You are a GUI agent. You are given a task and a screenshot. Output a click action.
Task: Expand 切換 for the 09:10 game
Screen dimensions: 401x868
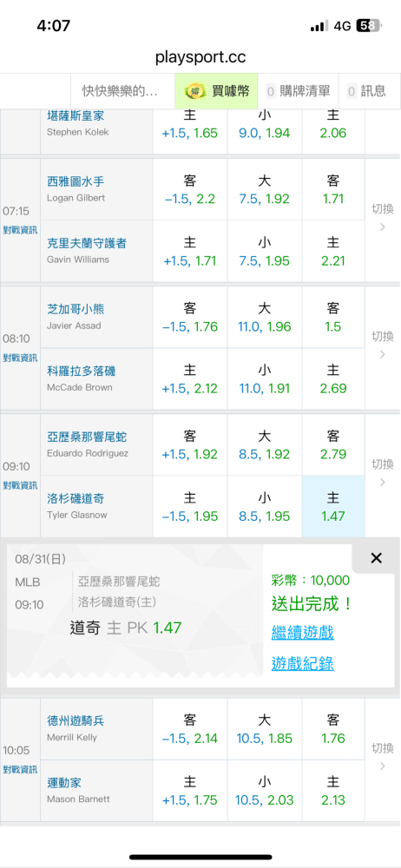pos(382,472)
